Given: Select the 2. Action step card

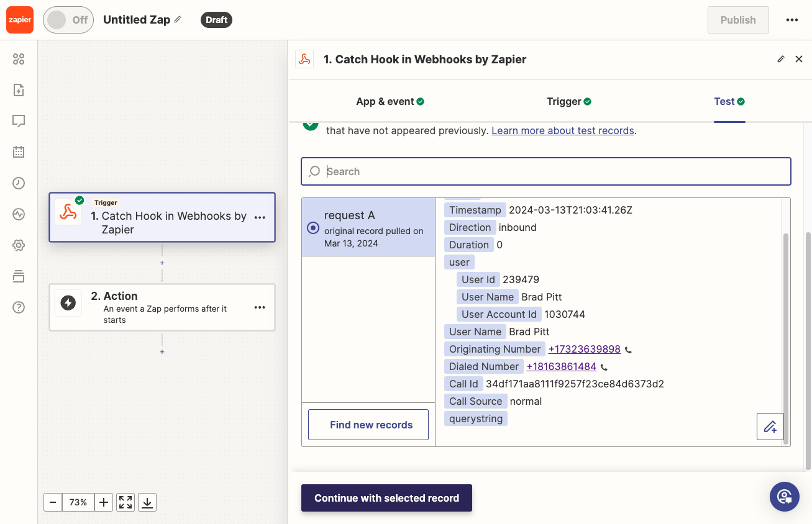Looking at the screenshot, I should coord(162,307).
